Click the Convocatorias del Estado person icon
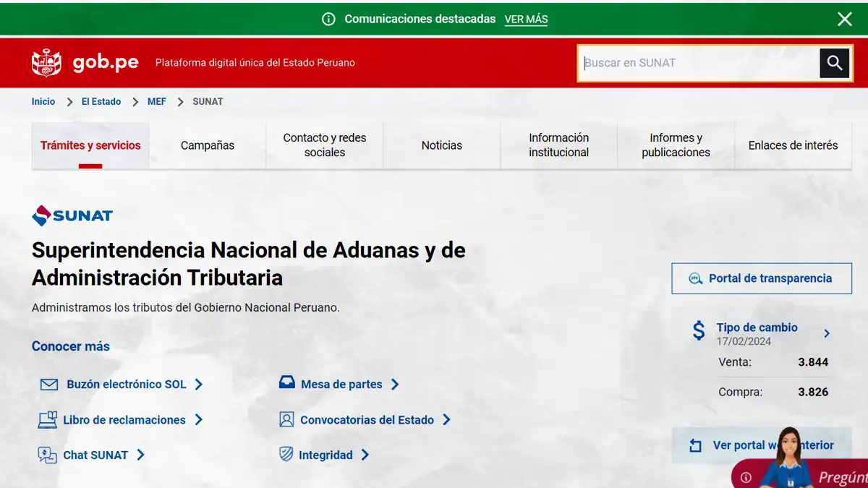This screenshot has height=488, width=868. (x=287, y=420)
